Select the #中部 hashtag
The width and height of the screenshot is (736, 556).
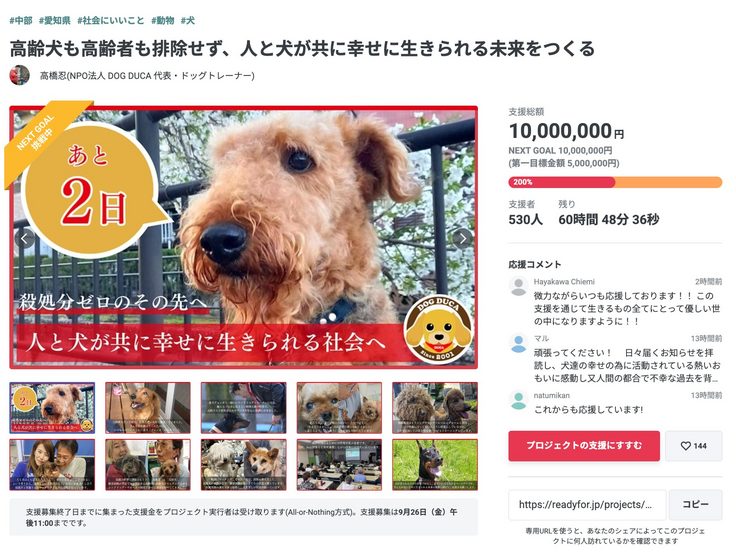coord(21,20)
